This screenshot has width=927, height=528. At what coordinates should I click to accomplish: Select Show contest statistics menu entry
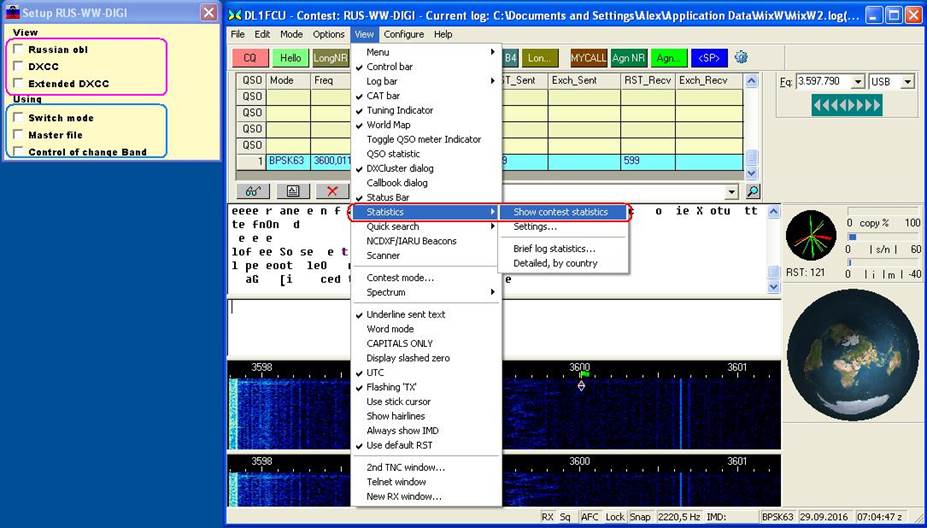coord(560,212)
